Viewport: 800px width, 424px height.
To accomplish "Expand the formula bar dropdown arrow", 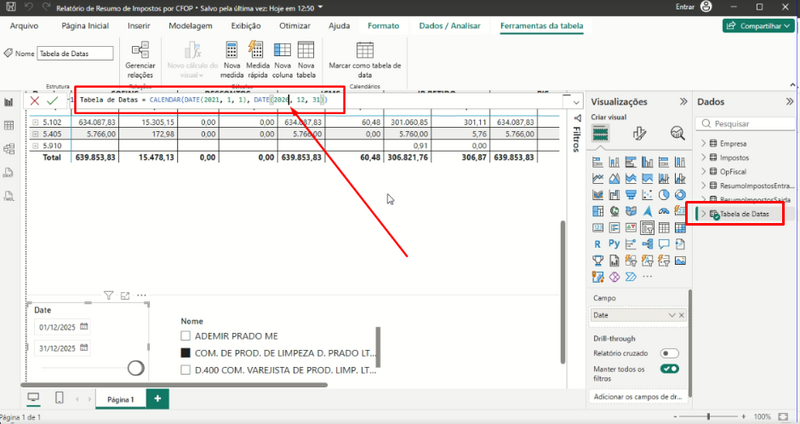I will click(x=576, y=103).
